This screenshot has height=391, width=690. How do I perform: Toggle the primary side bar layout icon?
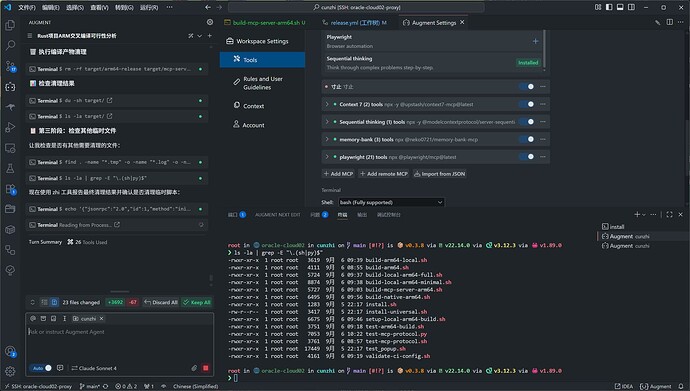click(609, 7)
